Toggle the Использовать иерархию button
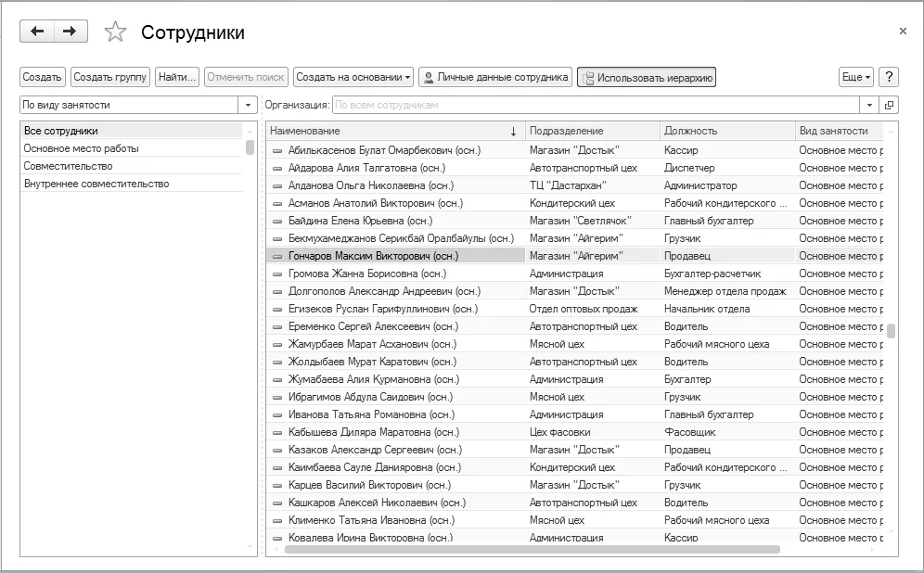 (647, 77)
